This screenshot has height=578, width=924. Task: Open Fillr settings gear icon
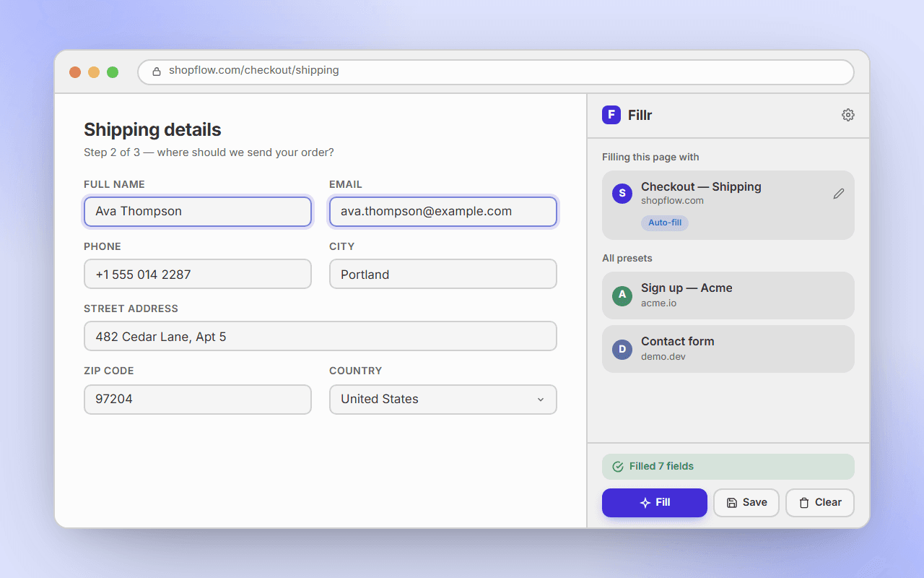point(848,115)
